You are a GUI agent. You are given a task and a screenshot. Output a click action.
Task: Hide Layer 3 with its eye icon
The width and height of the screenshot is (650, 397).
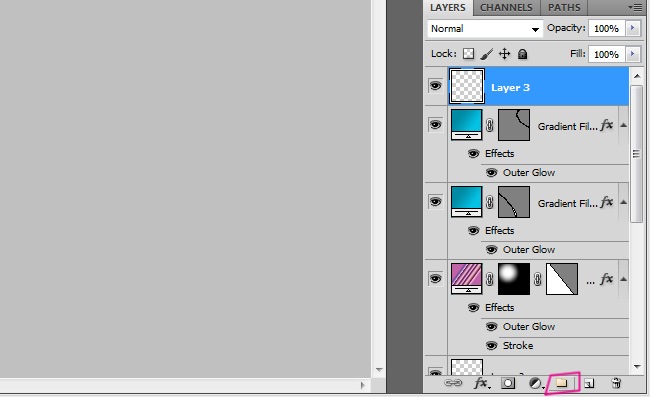(435, 86)
